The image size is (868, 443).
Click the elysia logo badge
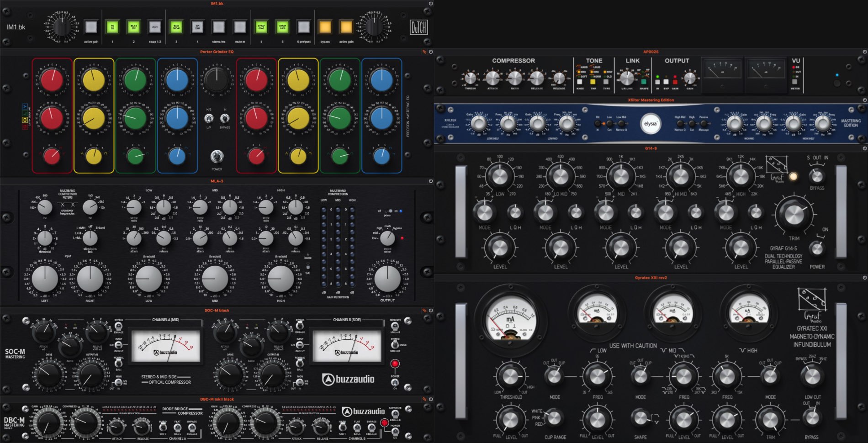651,124
